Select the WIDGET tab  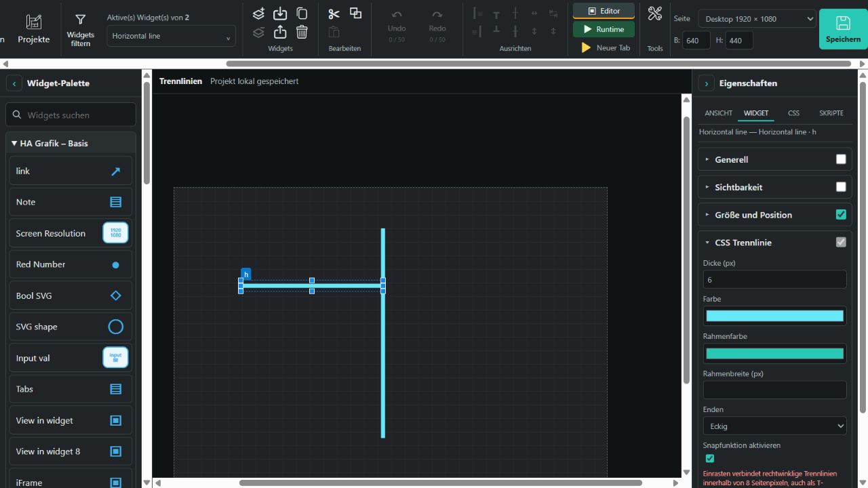click(756, 113)
